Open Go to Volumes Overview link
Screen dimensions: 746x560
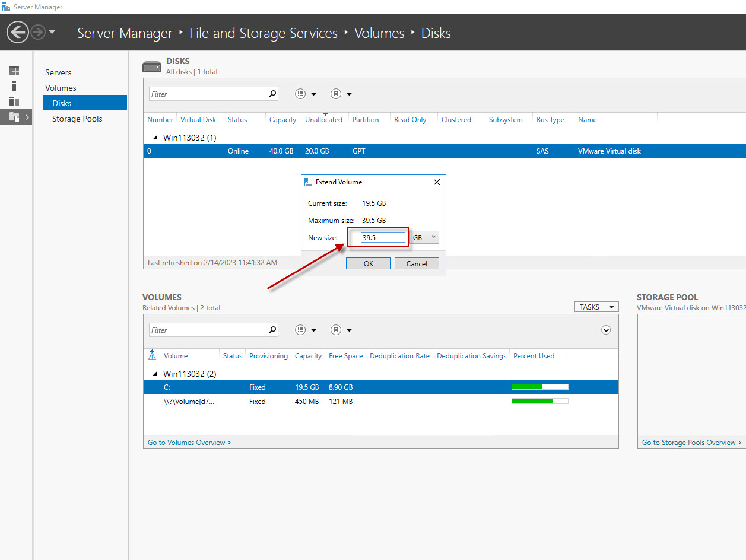[189, 443]
